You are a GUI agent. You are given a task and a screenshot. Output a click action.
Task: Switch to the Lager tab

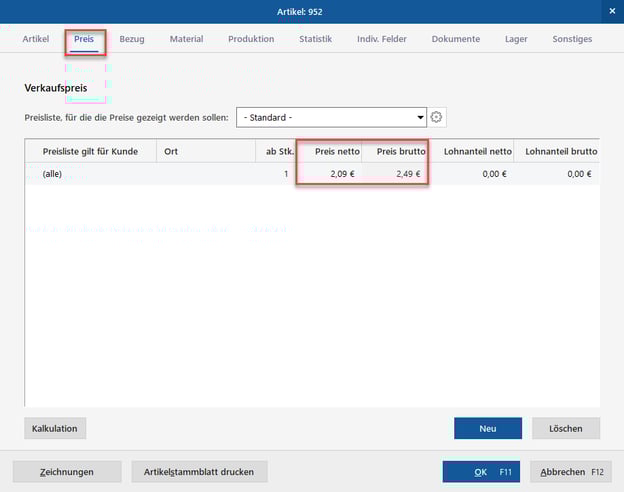pyautogui.click(x=516, y=39)
